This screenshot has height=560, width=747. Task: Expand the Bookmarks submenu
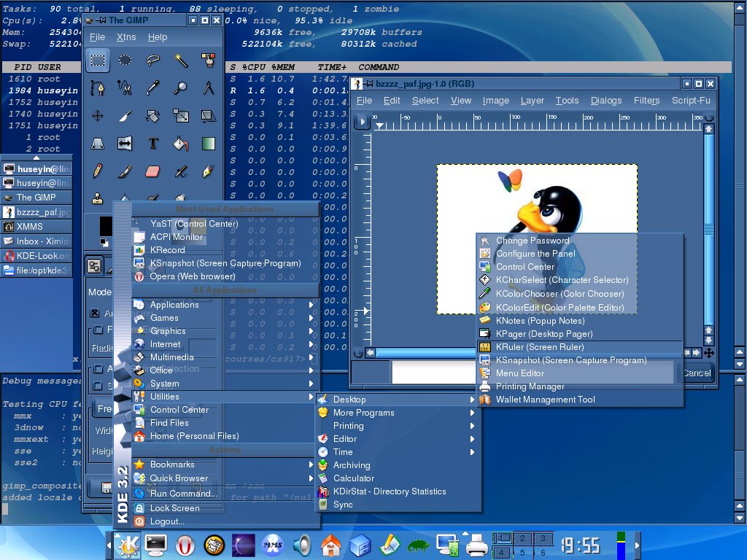point(224,464)
